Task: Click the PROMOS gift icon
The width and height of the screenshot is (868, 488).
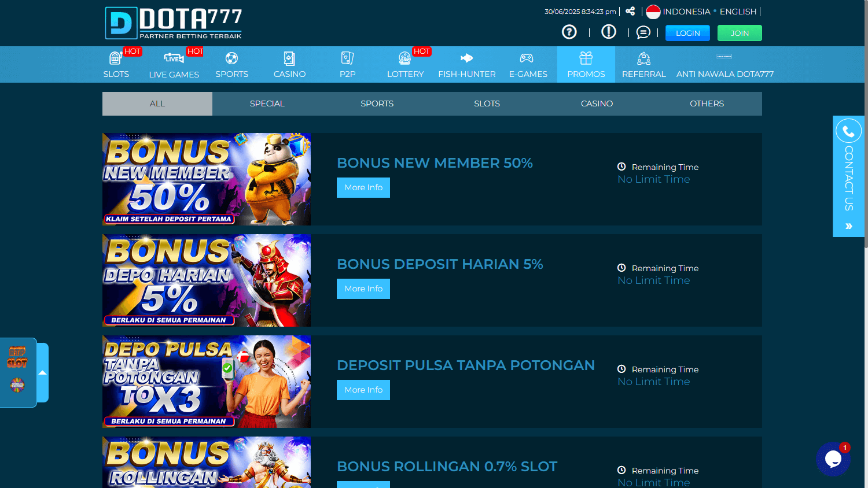Action: pyautogui.click(x=586, y=57)
